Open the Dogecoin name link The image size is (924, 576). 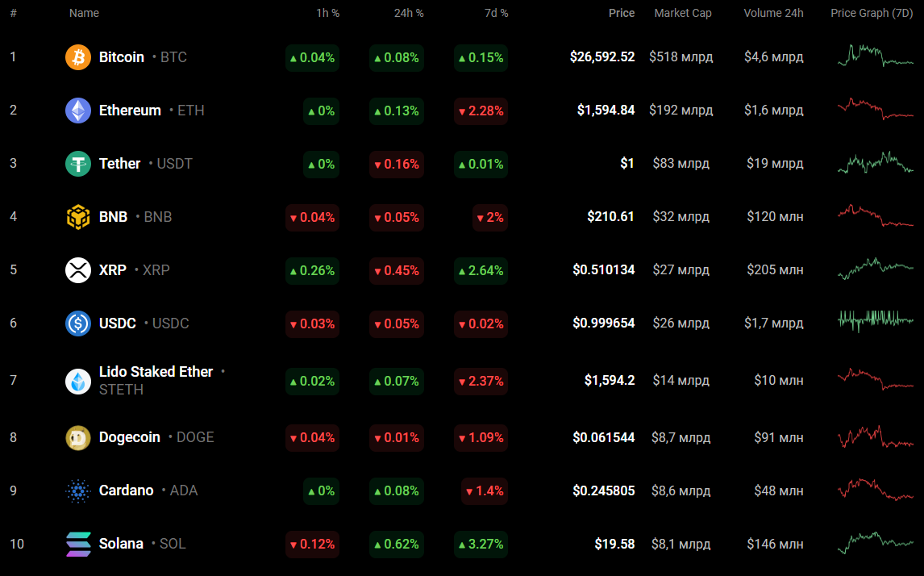[130, 437]
